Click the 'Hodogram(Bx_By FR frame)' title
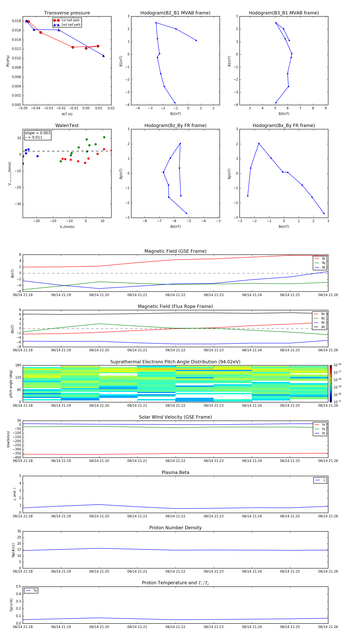Viewport: 351px width, 644px height. tap(284, 125)
